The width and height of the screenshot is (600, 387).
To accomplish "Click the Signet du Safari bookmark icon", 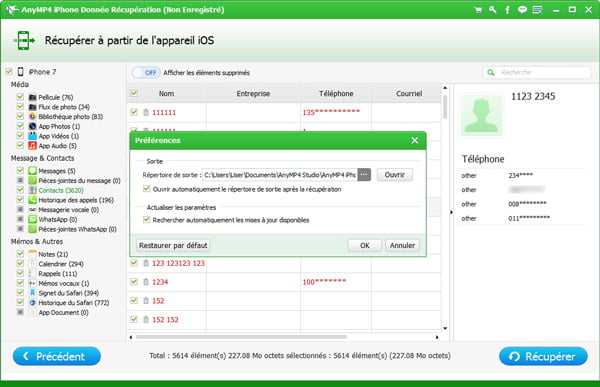I will click(x=33, y=293).
